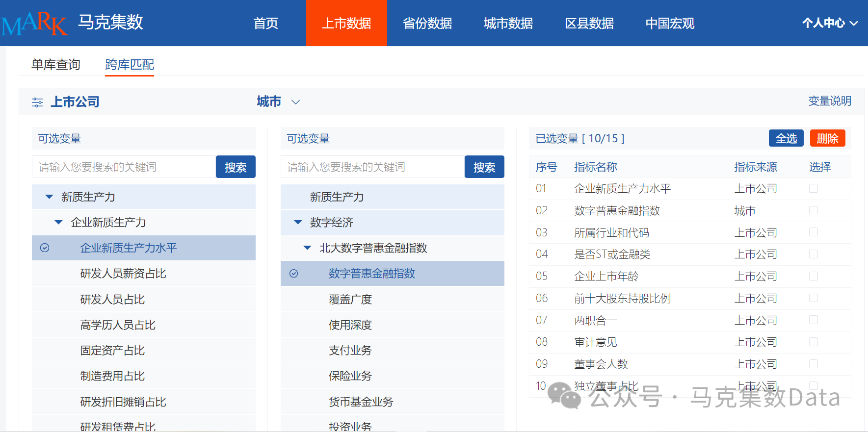This screenshot has height=432, width=868.
Task: Click the 指标名称 column header
Action: [596, 167]
